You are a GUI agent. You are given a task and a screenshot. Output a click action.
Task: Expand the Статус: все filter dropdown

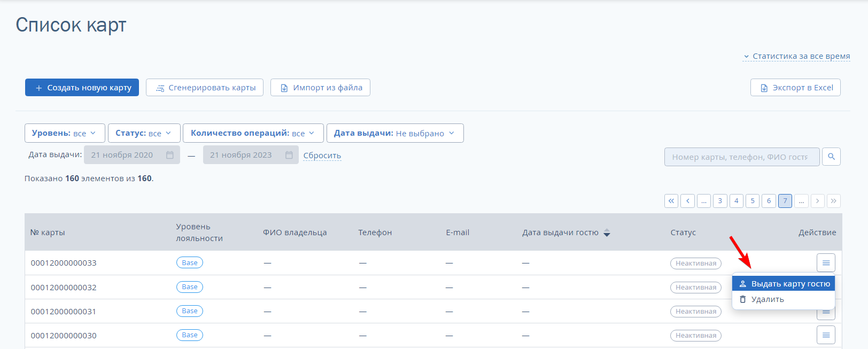[144, 133]
